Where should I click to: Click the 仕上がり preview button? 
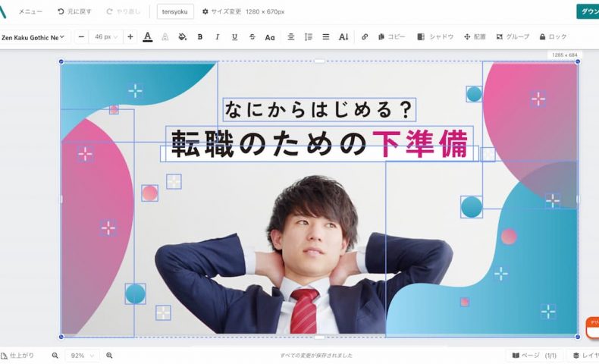tap(17, 356)
